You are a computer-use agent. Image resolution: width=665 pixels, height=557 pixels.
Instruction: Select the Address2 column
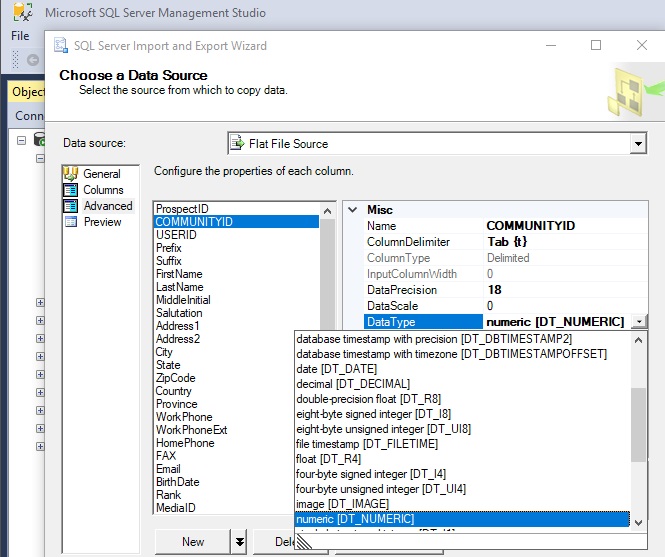178,339
